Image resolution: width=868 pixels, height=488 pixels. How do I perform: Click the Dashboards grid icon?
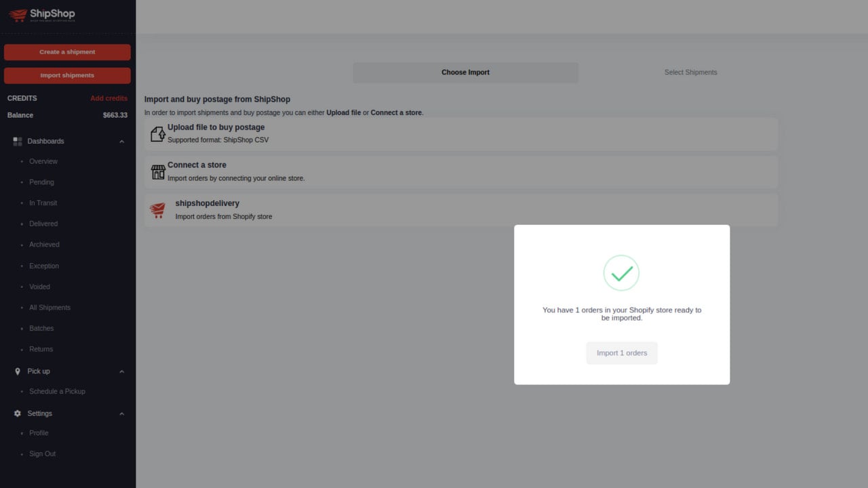click(x=18, y=141)
